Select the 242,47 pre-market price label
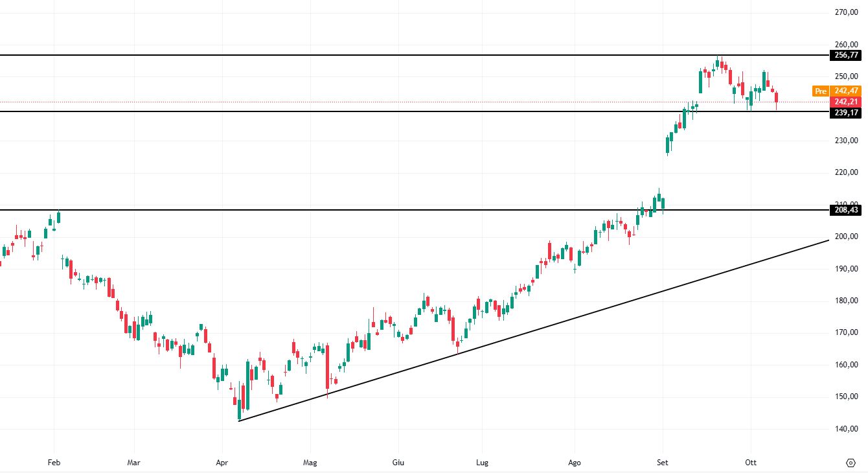 [847, 91]
